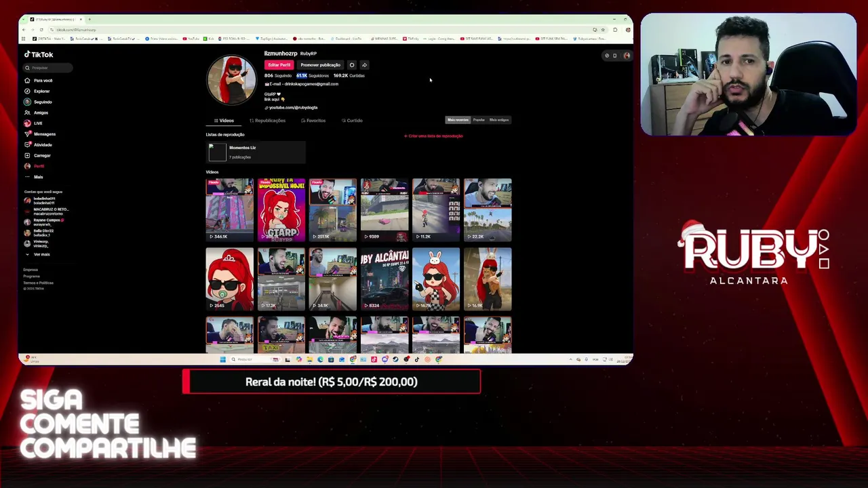
Task: Open the video with 16.9K views
Action: click(488, 279)
